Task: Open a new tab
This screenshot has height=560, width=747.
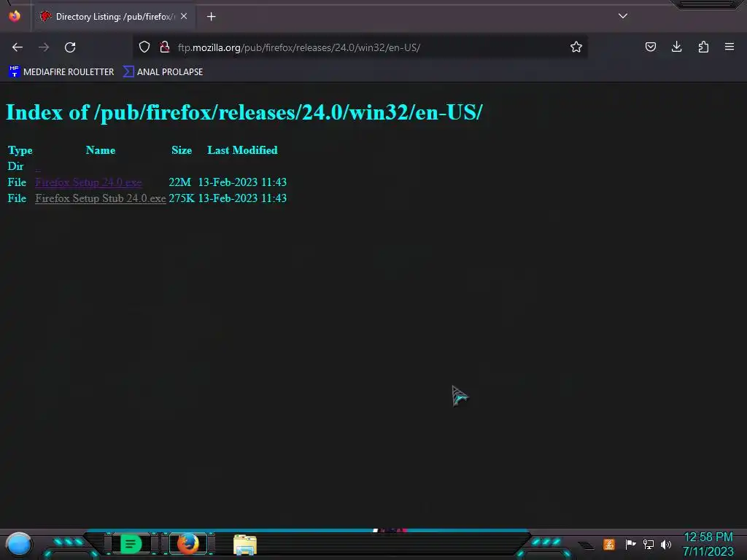Action: point(211,17)
